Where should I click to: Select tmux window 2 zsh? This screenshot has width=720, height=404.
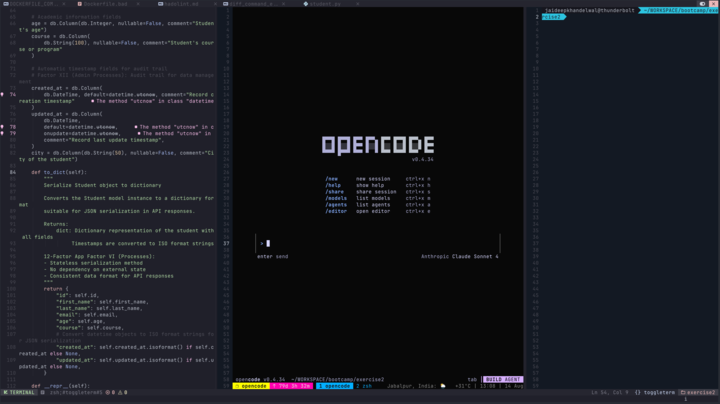tap(364, 386)
